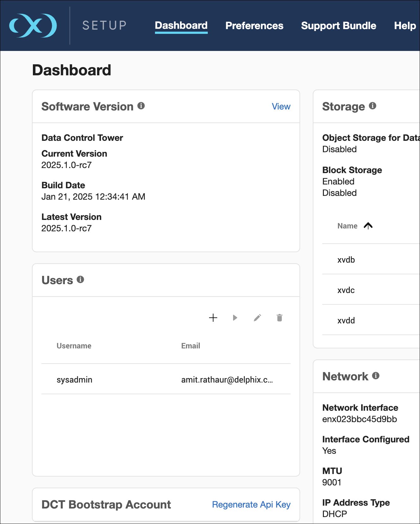
Task: Select the xvdb storage device row
Action: [346, 260]
